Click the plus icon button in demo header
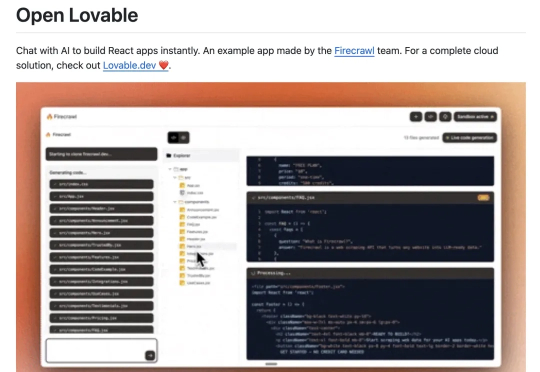 (x=416, y=117)
